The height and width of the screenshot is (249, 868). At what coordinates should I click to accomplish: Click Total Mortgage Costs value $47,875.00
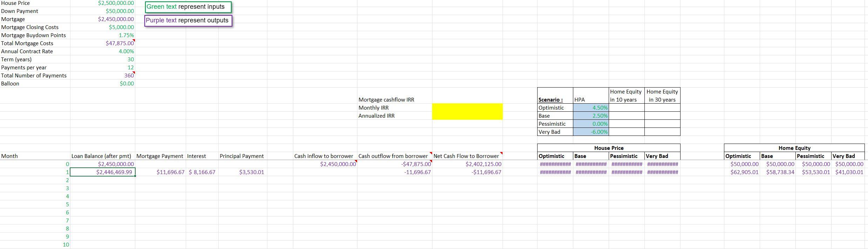coord(120,43)
